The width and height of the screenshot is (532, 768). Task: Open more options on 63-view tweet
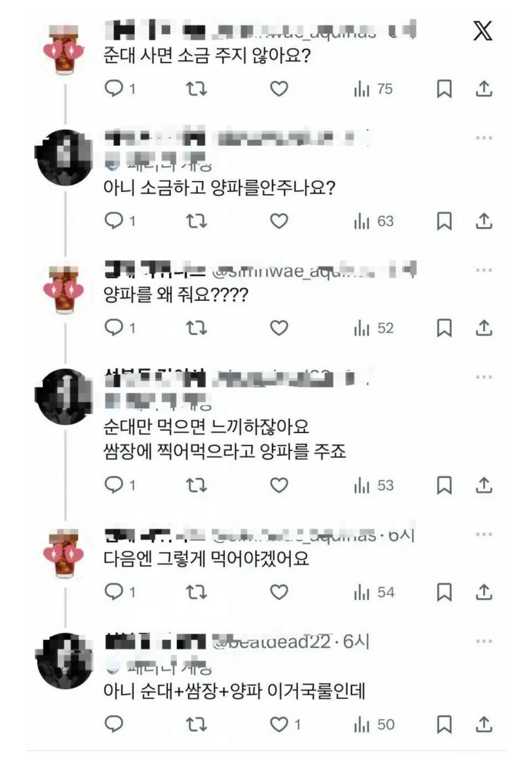[484, 138]
